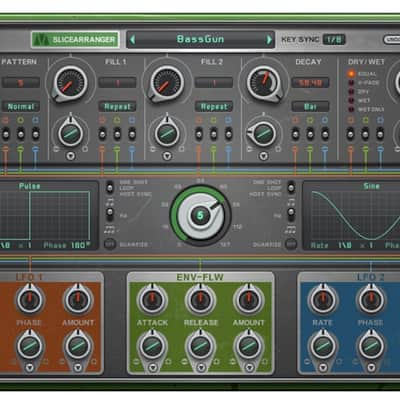This screenshot has width=400, height=400.
Task: Select the Wet dry/wet mode
Action: 351,100
